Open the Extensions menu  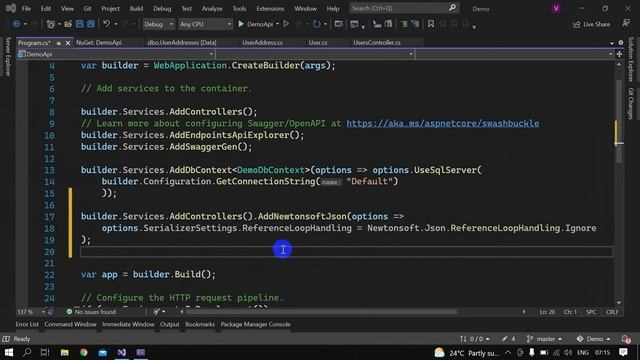[x=270, y=9]
